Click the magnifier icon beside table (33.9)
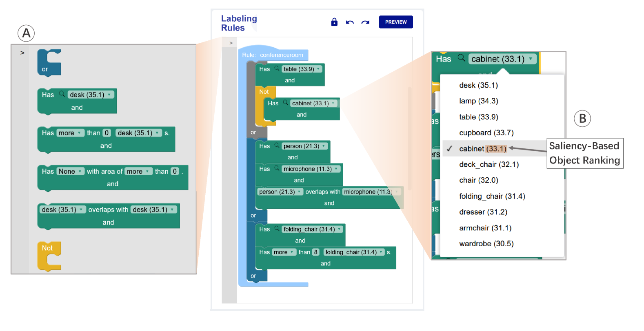This screenshot has width=644, height=331. 277,68
